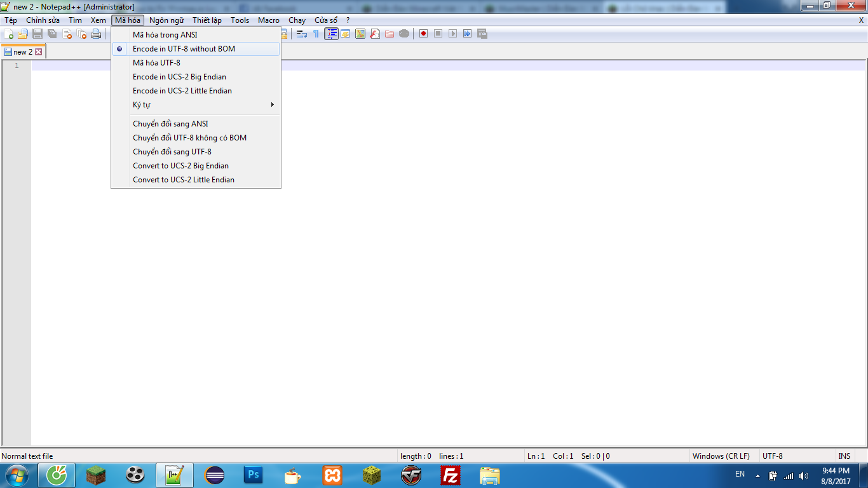Run macro multiple times icon
This screenshot has height=488, width=868.
pos(468,34)
